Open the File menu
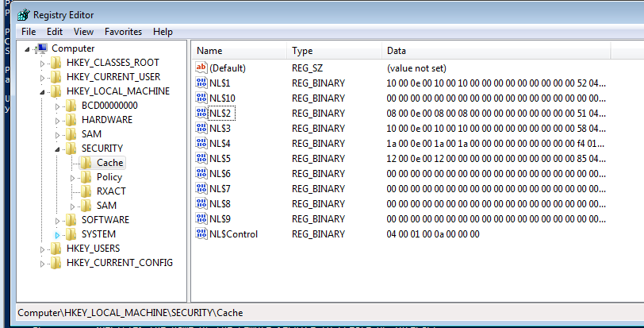The image size is (644, 328). point(29,32)
